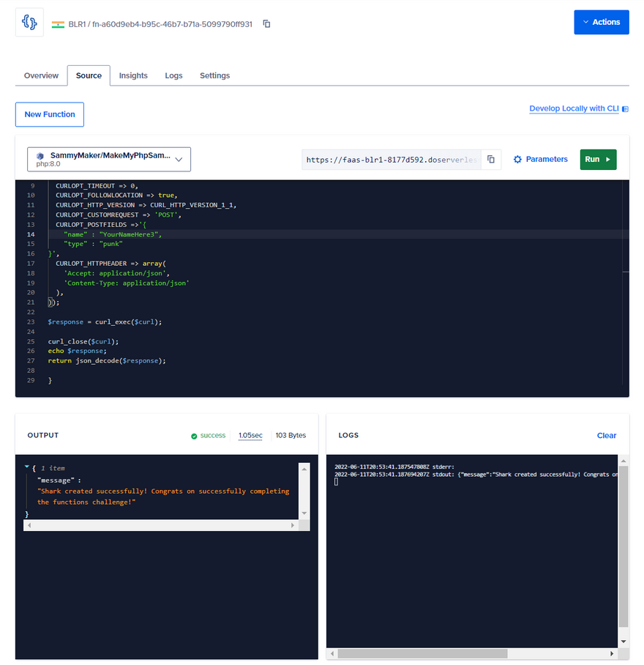The width and height of the screenshot is (644, 665).
Task: Click the India flag region icon
Action: tap(58, 24)
